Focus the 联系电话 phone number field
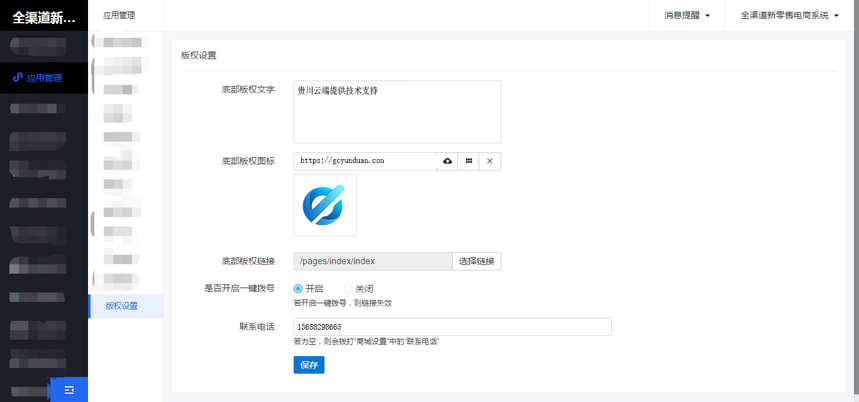This screenshot has width=859, height=402. [452, 327]
